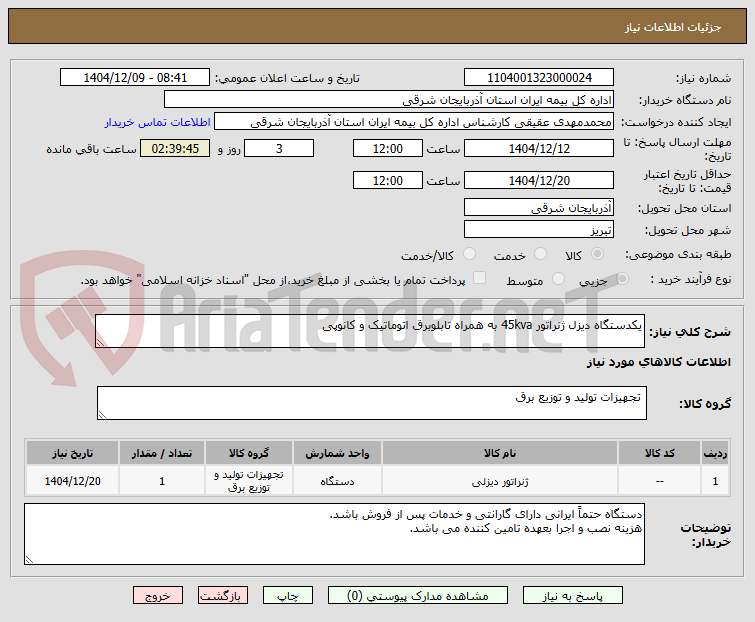Click the resize grip of description box
Image resolution: width=755 pixels, height=622 pixels.
pos(101,342)
